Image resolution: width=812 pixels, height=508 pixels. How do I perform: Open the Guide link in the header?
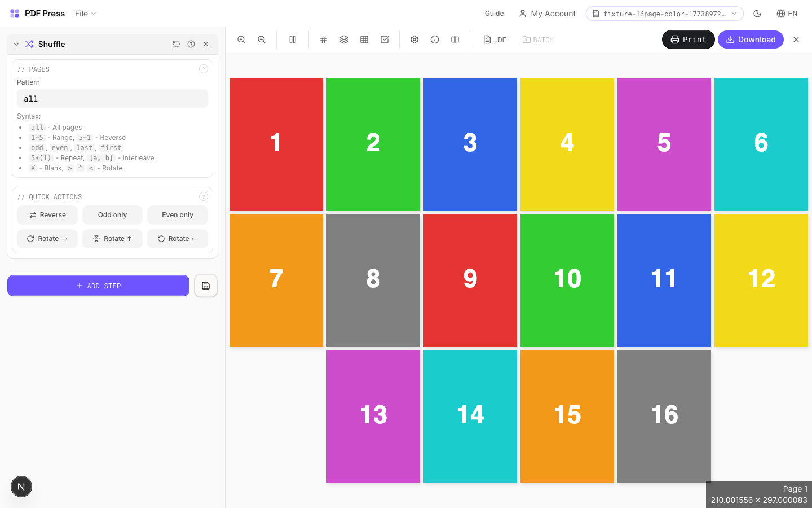pos(494,14)
